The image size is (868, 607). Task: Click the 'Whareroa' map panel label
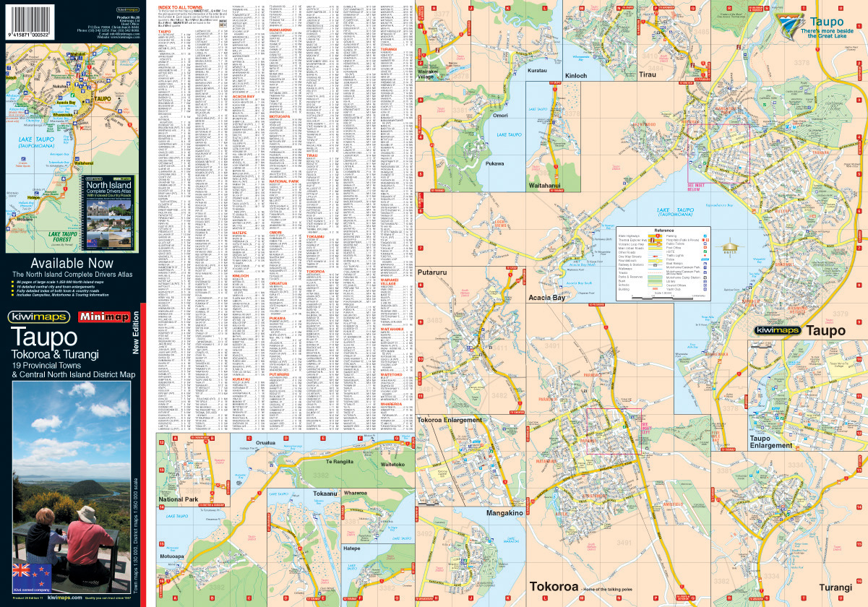click(356, 492)
